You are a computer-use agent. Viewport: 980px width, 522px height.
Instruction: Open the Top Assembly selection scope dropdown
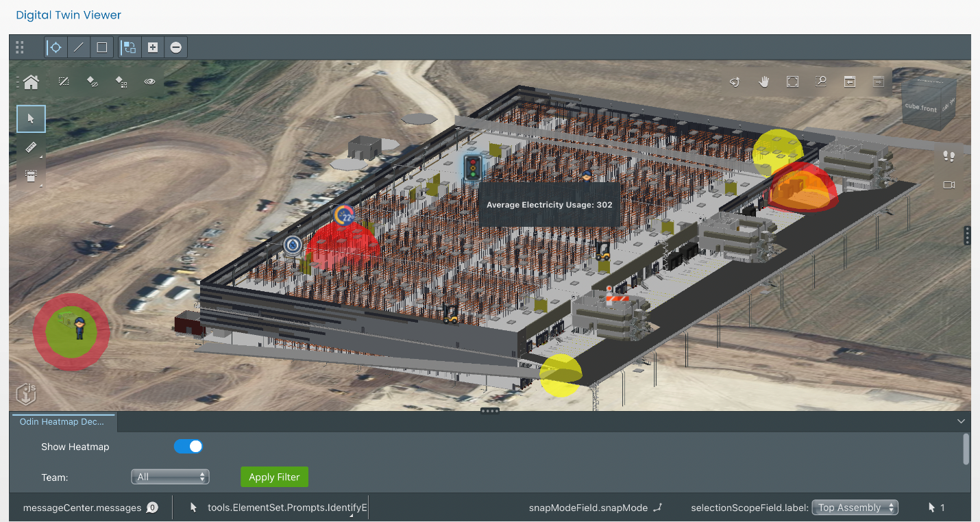pyautogui.click(x=855, y=507)
